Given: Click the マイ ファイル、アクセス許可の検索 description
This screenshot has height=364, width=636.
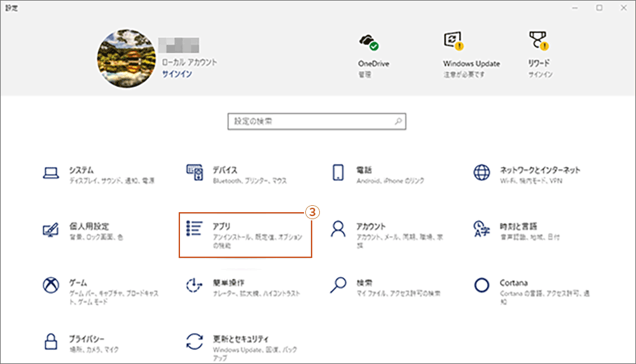Looking at the screenshot, I should 398,293.
